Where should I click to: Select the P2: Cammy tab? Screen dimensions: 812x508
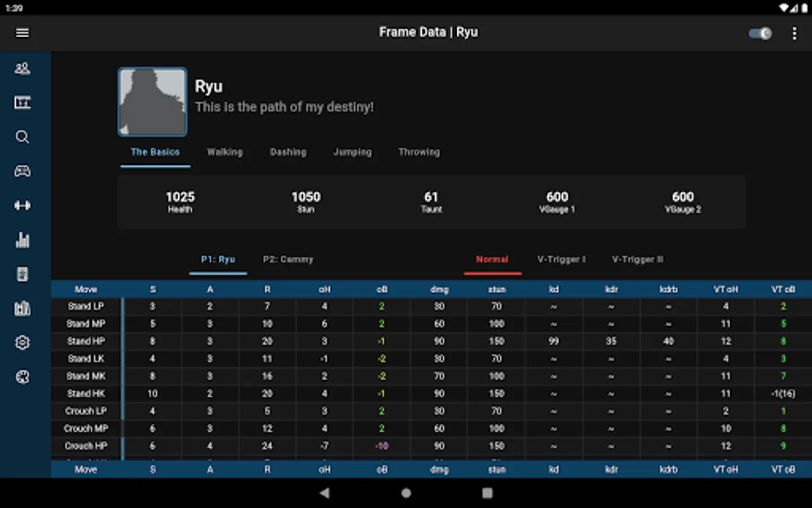(x=288, y=260)
